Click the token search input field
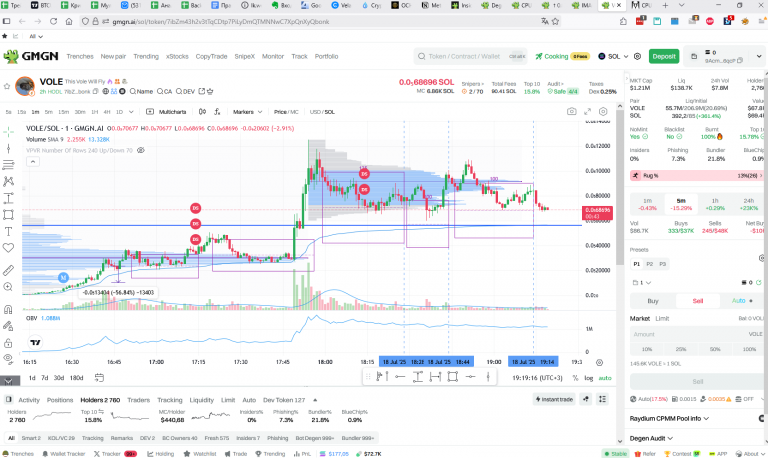This screenshot has height=458, width=768. 470,56
